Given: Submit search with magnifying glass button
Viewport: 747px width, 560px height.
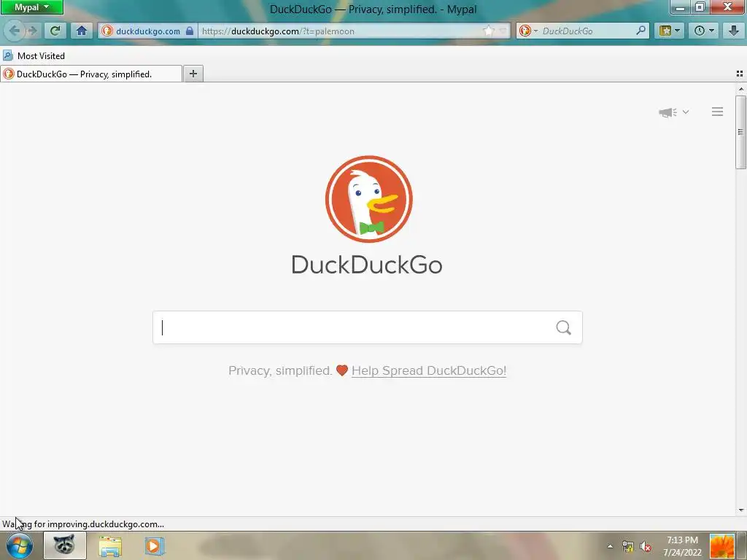Looking at the screenshot, I should 564,327.
